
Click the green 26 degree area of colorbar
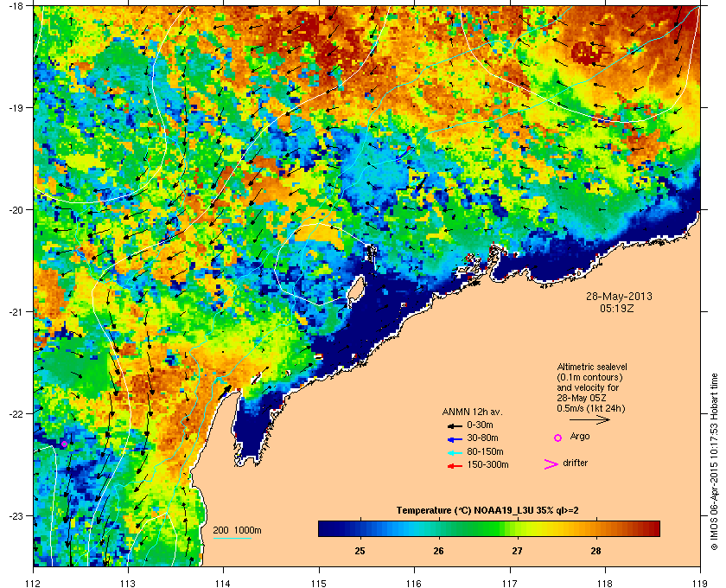[x=438, y=528]
